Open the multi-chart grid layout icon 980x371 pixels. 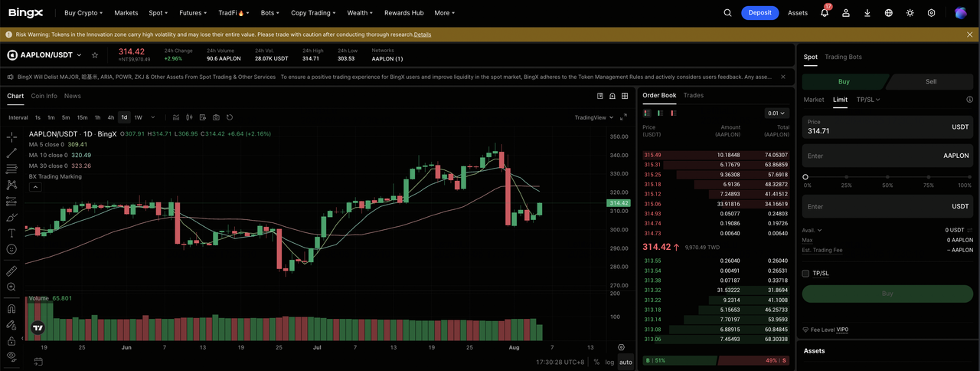click(x=625, y=96)
